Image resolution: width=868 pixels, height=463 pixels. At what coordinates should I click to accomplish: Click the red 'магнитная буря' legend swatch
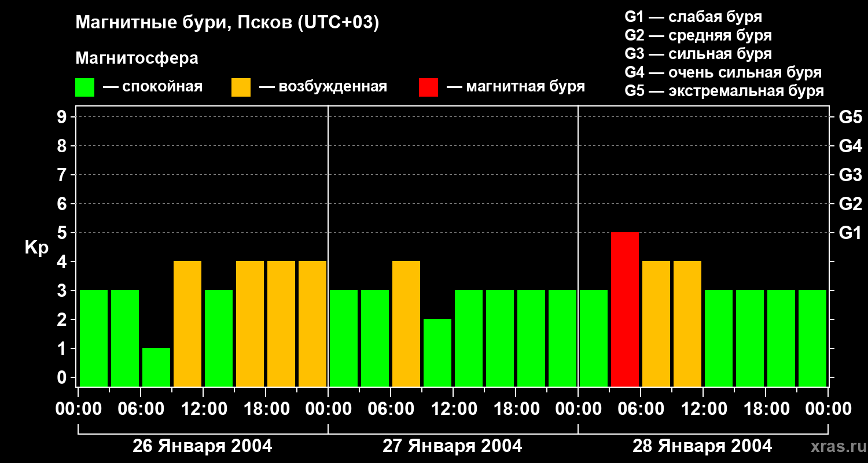(428, 87)
